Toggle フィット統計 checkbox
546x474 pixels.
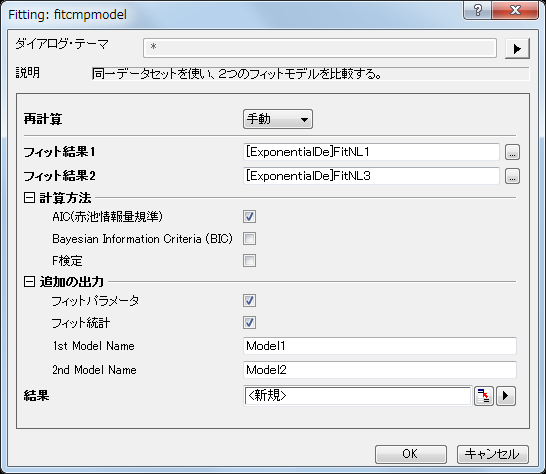[x=249, y=323]
